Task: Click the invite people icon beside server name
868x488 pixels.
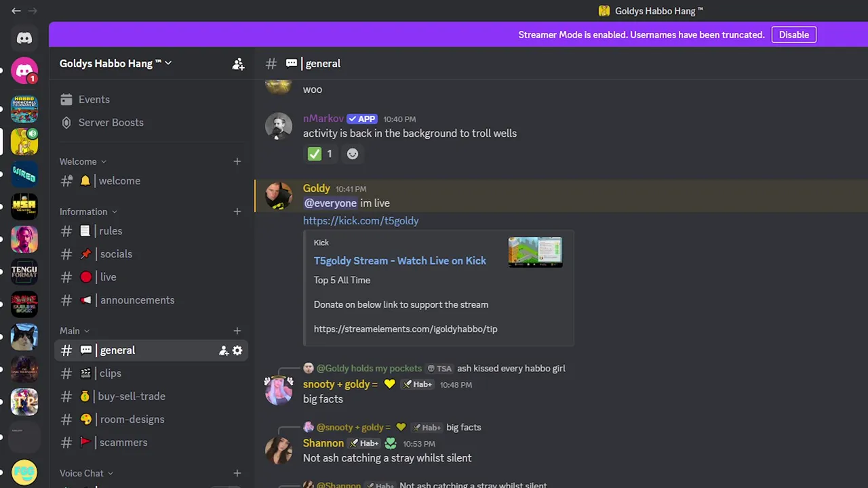Action: point(238,64)
